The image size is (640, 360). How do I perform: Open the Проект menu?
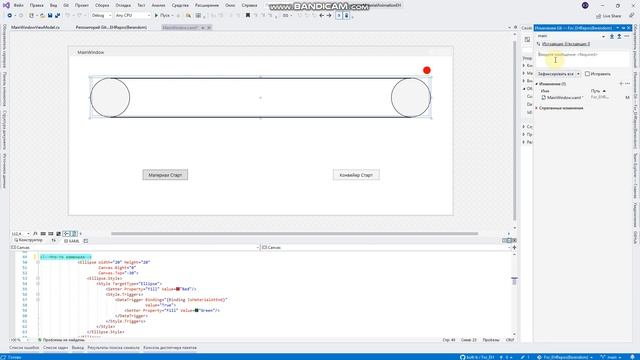click(82, 5)
